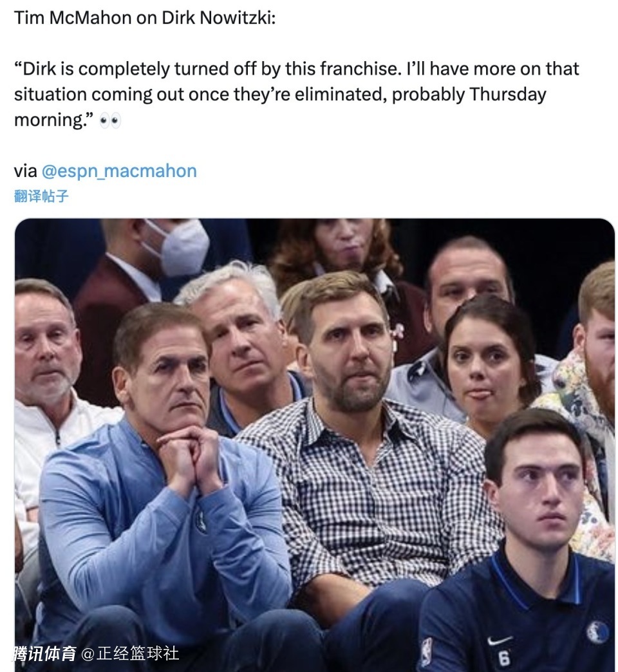This screenshot has width=618, height=672.
Task: Open the attached courtside photo
Action: 315,445
